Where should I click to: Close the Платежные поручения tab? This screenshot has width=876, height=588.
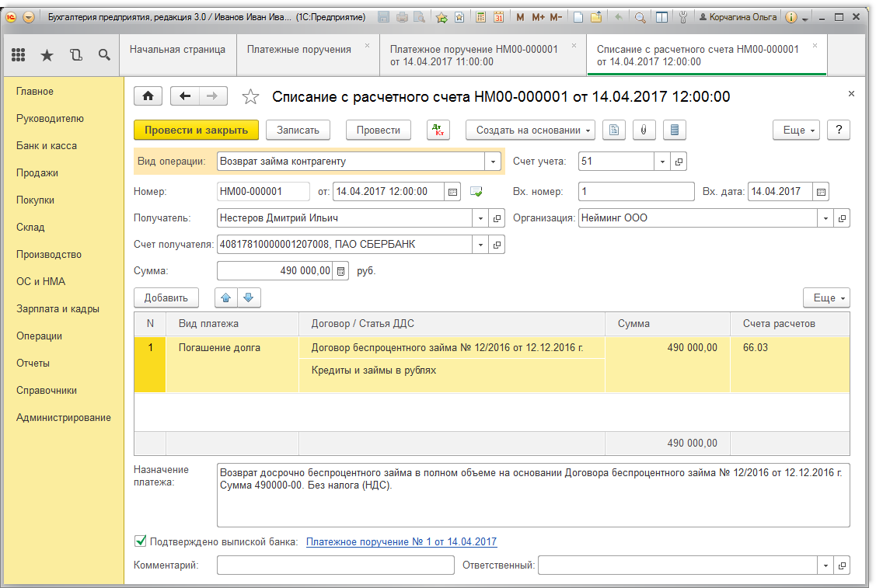pos(367,46)
